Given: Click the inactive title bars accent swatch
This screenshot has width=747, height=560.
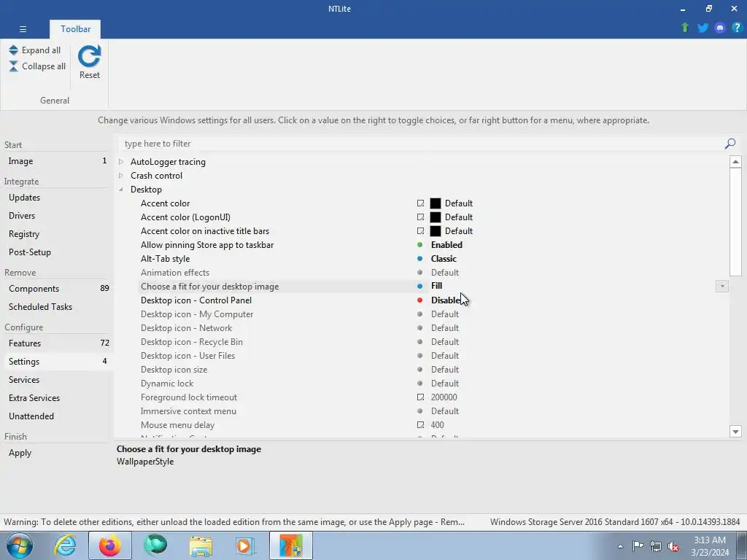Looking at the screenshot, I should pyautogui.click(x=436, y=231).
